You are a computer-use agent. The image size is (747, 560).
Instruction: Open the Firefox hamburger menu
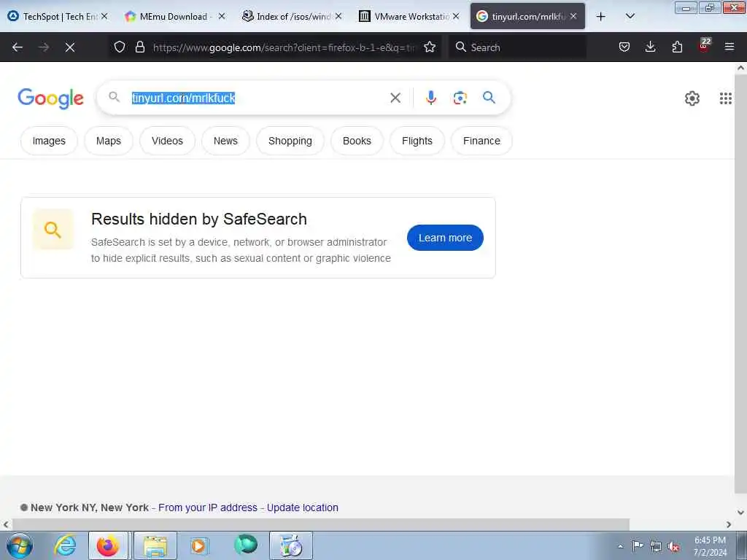[729, 47]
